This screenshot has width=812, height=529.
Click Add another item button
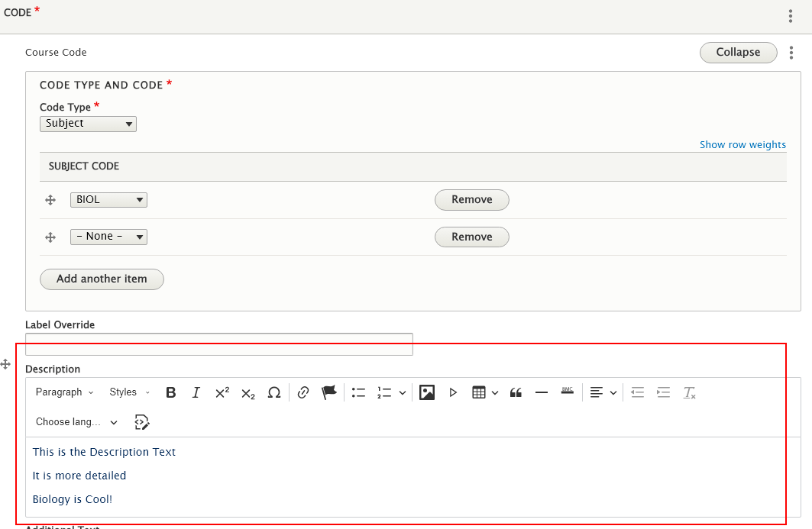click(101, 279)
